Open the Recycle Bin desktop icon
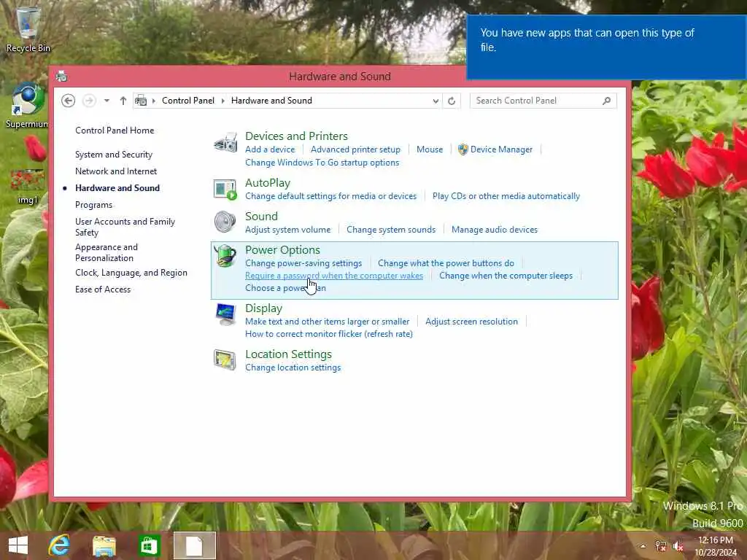 (x=28, y=28)
